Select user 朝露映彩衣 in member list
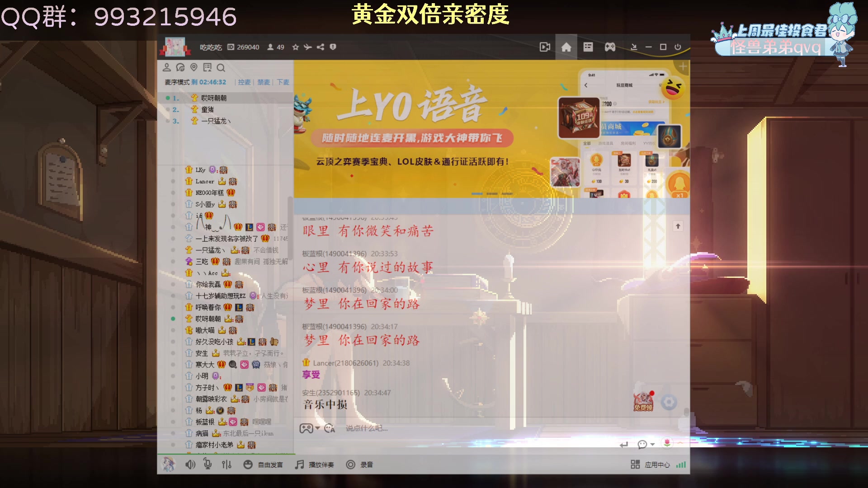 pyautogui.click(x=211, y=399)
